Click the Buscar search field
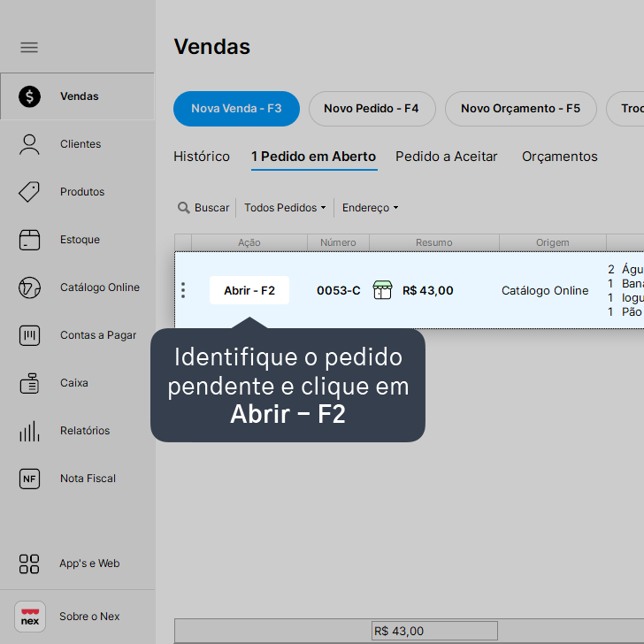The width and height of the screenshot is (644, 644). click(x=205, y=208)
